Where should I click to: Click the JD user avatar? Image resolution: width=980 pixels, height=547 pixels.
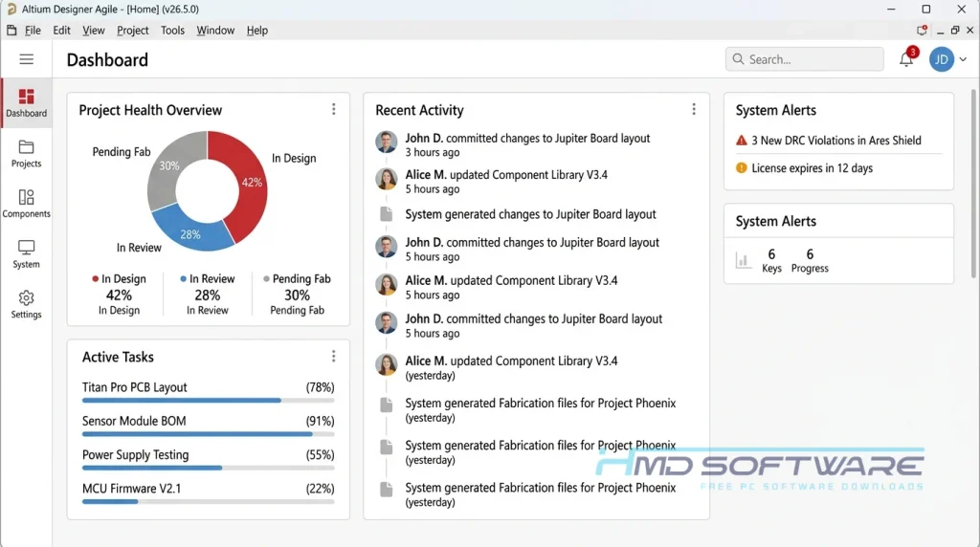point(942,59)
